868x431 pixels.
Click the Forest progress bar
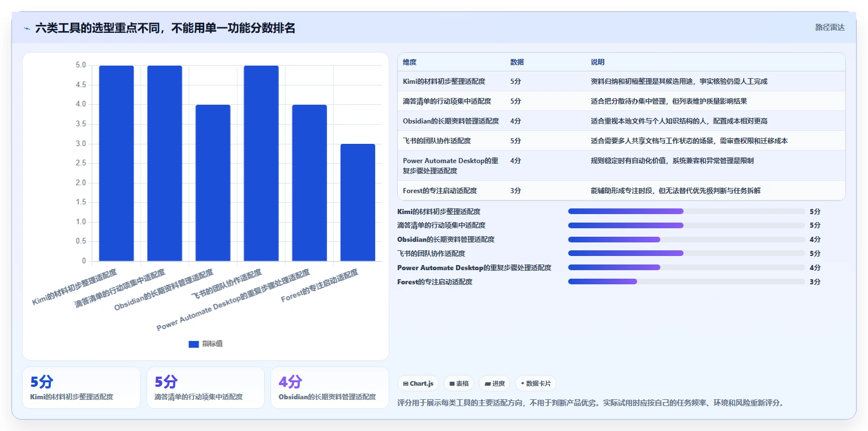pos(686,281)
